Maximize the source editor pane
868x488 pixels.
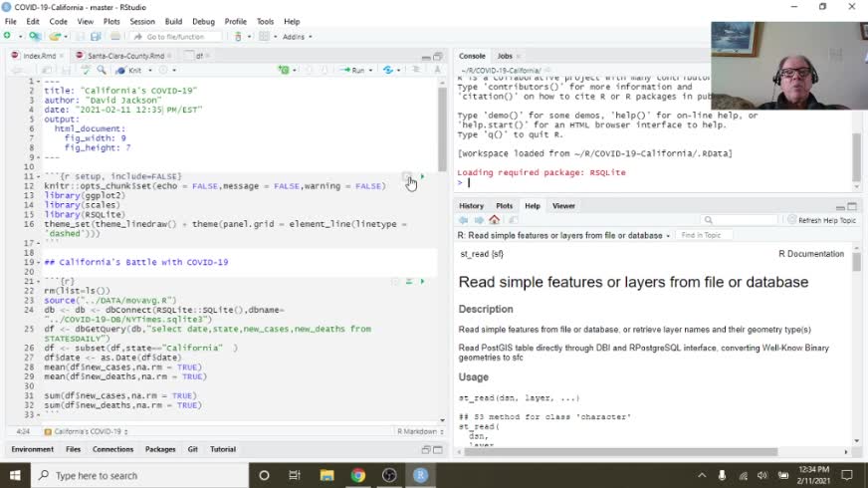coord(438,57)
